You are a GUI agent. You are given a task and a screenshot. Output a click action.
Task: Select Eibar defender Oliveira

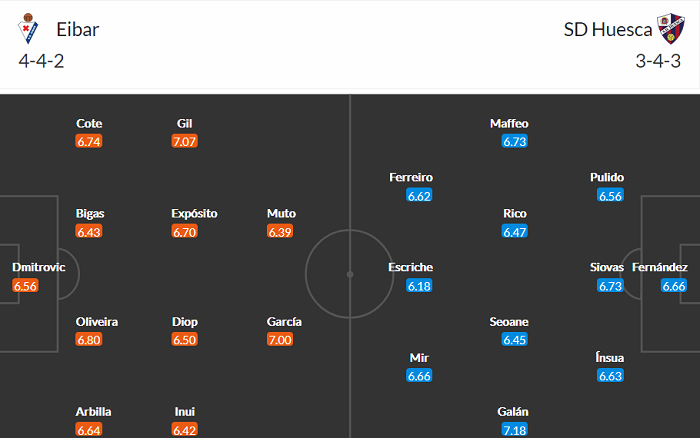point(97,322)
